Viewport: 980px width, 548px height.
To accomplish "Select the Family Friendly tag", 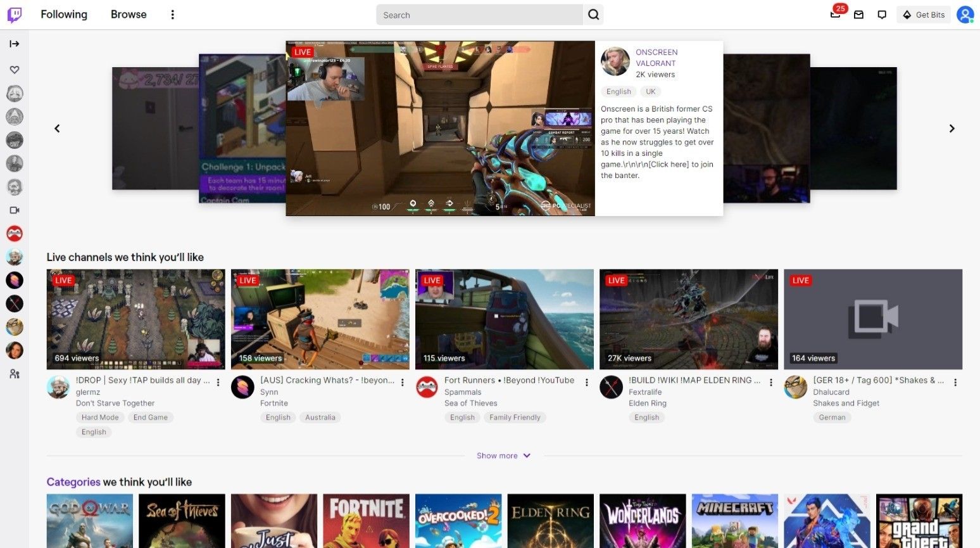I will click(515, 417).
